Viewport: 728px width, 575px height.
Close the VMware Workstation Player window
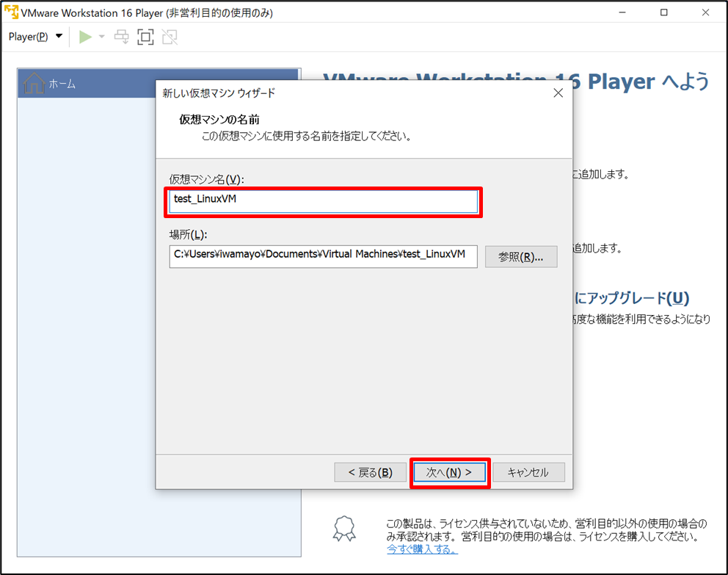click(705, 12)
